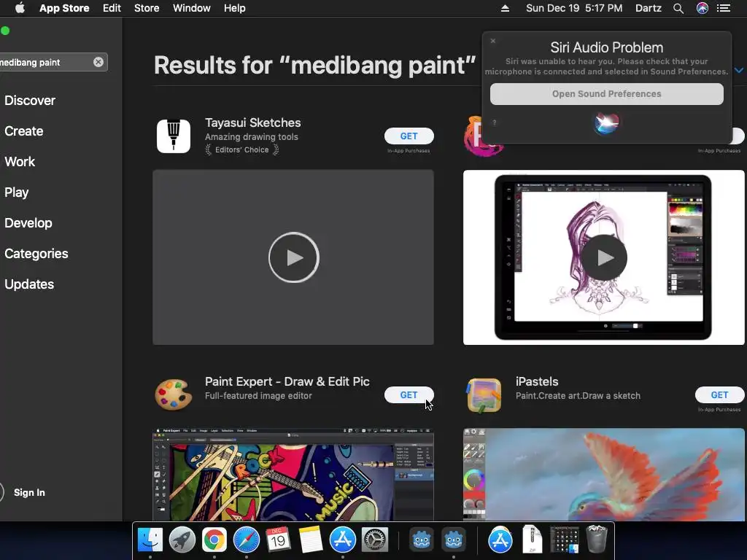The height and width of the screenshot is (560, 747).
Task: Dismiss the Siri Audio Problem notification
Action: pyautogui.click(x=493, y=41)
